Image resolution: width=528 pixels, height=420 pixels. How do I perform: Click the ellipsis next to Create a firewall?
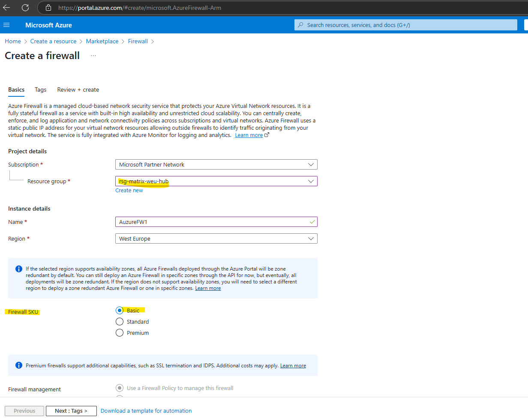tap(93, 56)
